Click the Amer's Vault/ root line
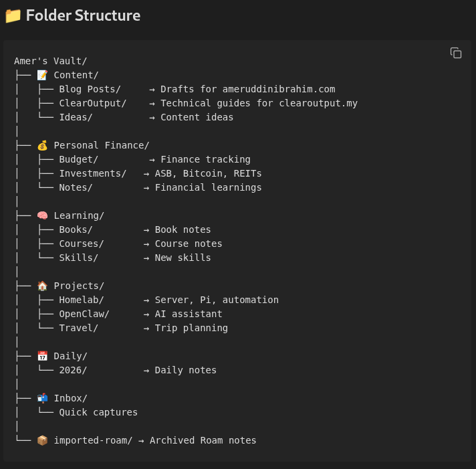Image resolution: width=476 pixels, height=469 pixels. [50, 61]
